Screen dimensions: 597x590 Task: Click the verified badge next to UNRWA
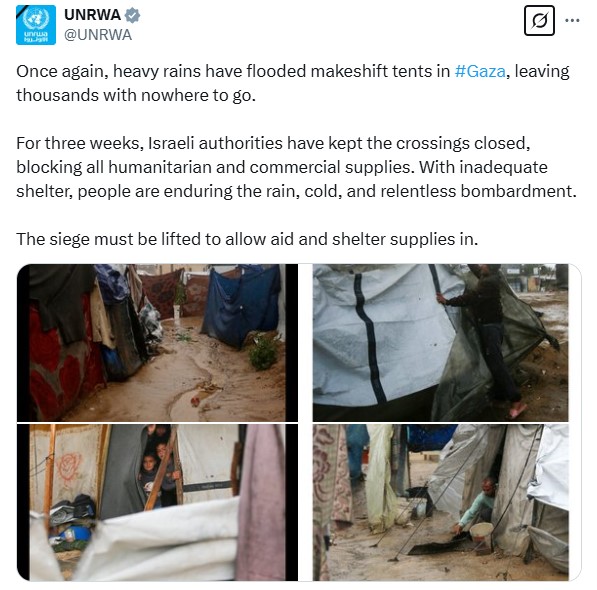coord(132,15)
